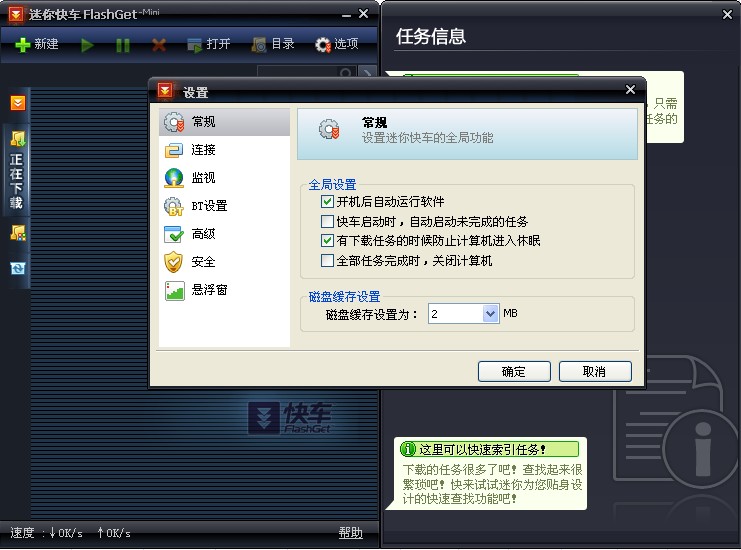Image resolution: width=741 pixels, height=550 pixels.
Task: Open 选项 options gear button
Action: 336,44
